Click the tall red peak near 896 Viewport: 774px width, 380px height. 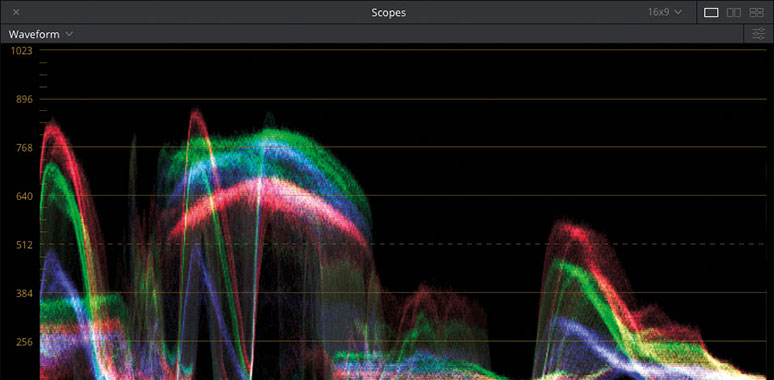(x=196, y=120)
